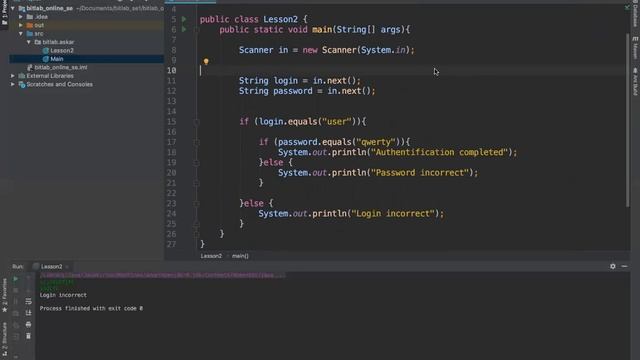Collapse the bitlab.askar package
This screenshot has height=360, width=640.
[x=29, y=42]
